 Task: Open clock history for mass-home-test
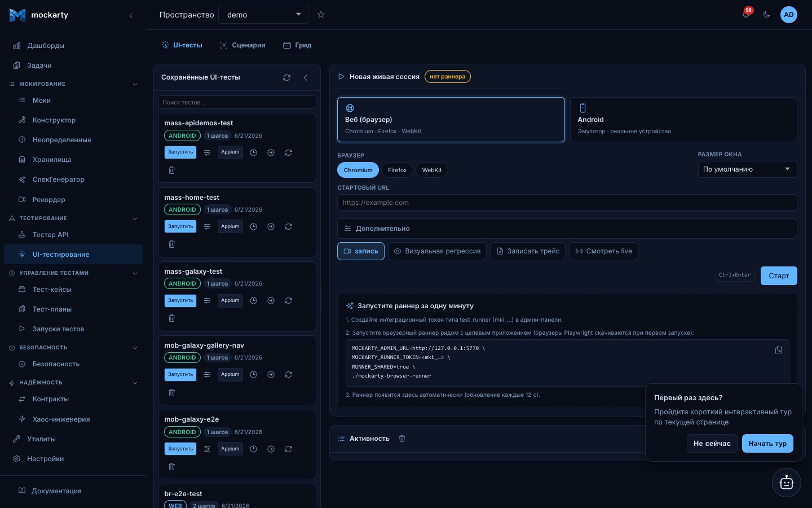[253, 226]
